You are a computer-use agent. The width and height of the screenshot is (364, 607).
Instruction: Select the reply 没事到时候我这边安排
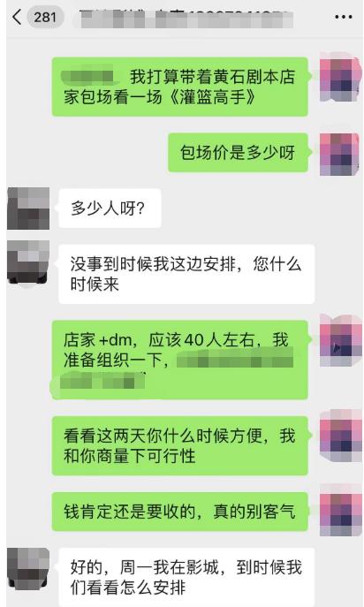pyautogui.click(x=186, y=274)
